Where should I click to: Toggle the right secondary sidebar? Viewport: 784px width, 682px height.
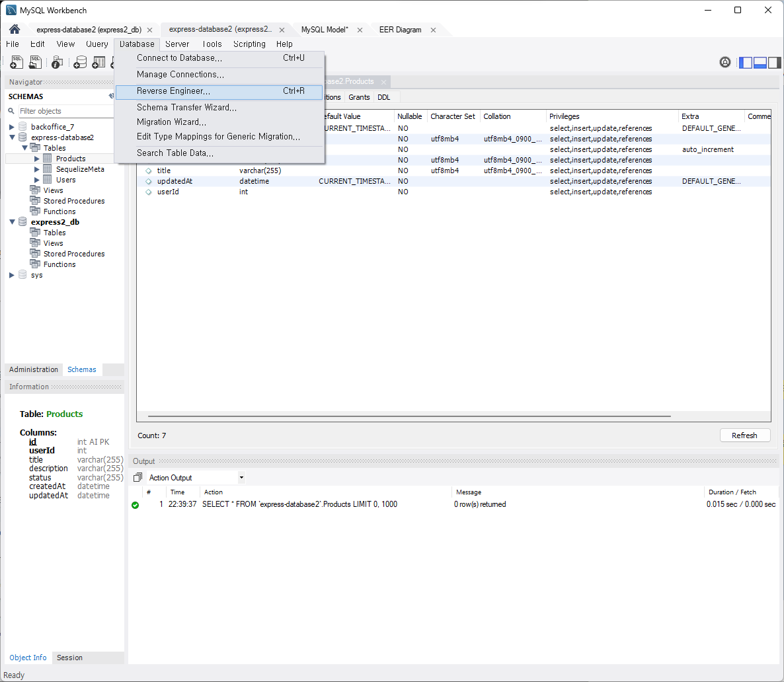(x=775, y=63)
